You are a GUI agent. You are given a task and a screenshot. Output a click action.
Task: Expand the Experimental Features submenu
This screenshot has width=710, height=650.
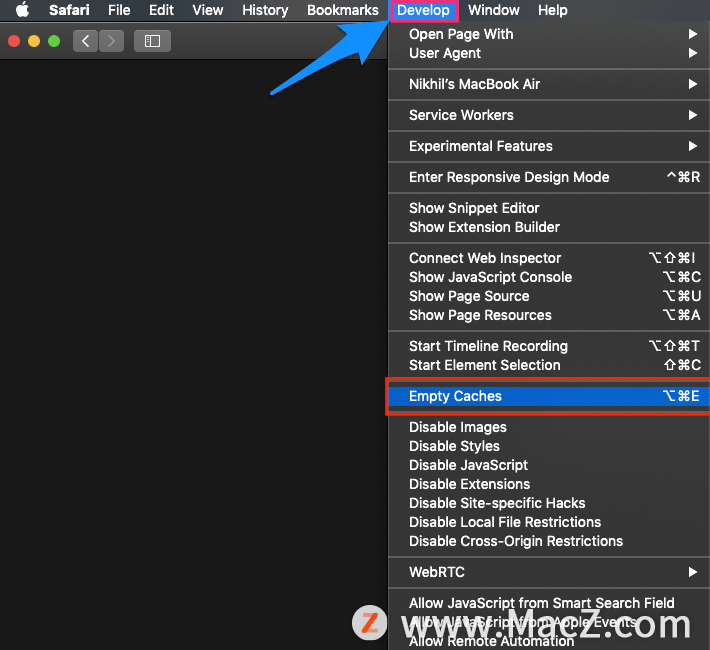(x=549, y=146)
